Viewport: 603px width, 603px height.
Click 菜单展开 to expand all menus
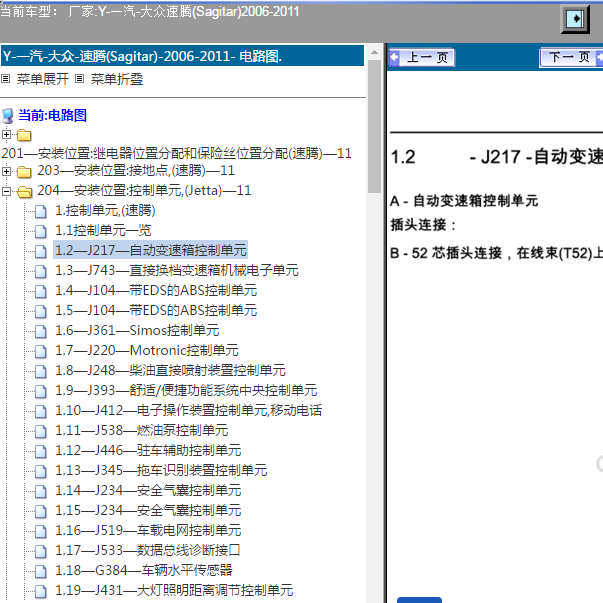click(x=42, y=79)
